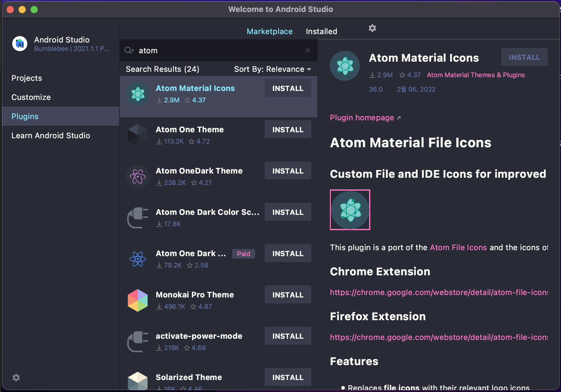Click the version number 36.0 in details
561x392 pixels.
[x=376, y=89]
